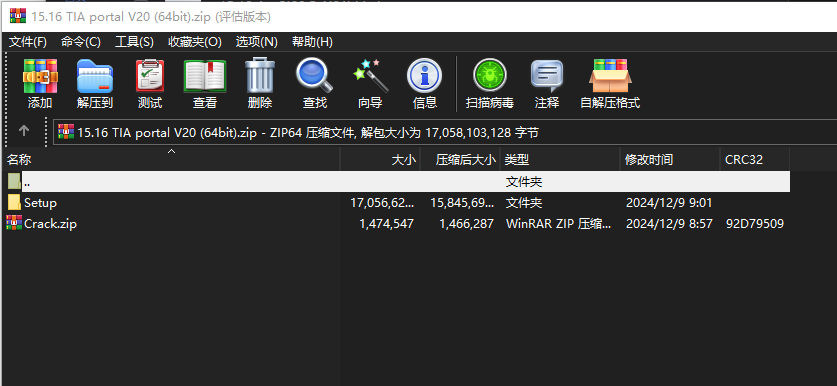Click the Setup row 文件夹 type

[x=524, y=203]
